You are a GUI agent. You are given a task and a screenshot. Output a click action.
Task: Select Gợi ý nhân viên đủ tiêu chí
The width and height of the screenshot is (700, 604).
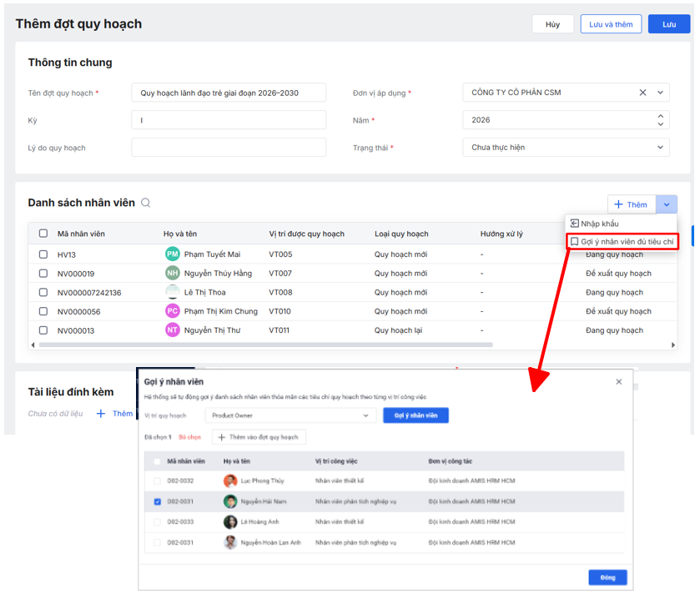[x=626, y=241]
